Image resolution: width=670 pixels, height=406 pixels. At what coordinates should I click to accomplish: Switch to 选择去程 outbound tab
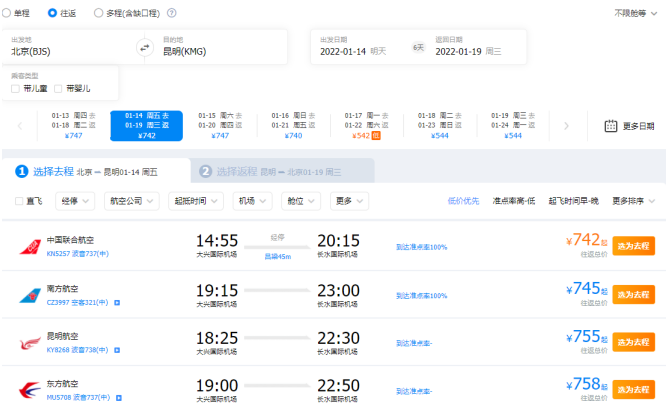tap(96, 171)
